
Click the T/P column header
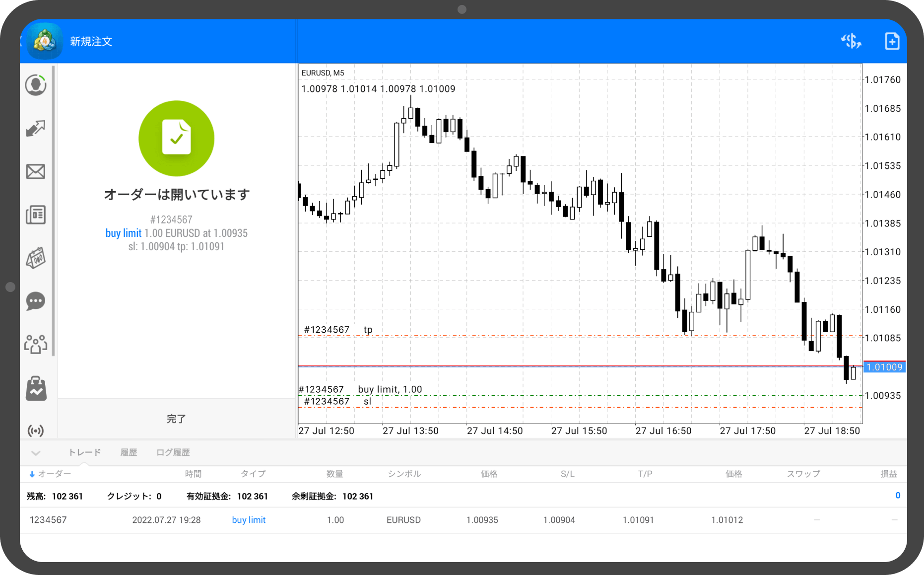[645, 474]
